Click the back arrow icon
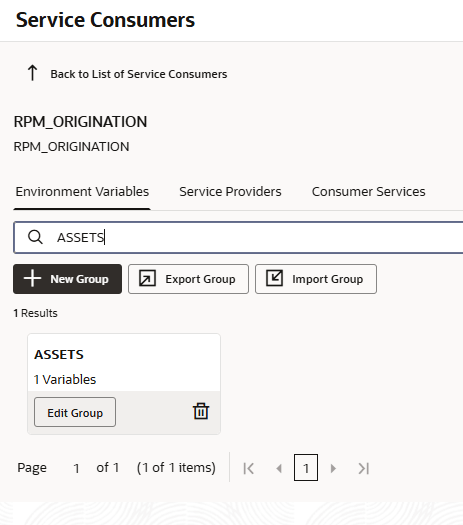Image resolution: width=463 pixels, height=525 pixels. click(32, 73)
